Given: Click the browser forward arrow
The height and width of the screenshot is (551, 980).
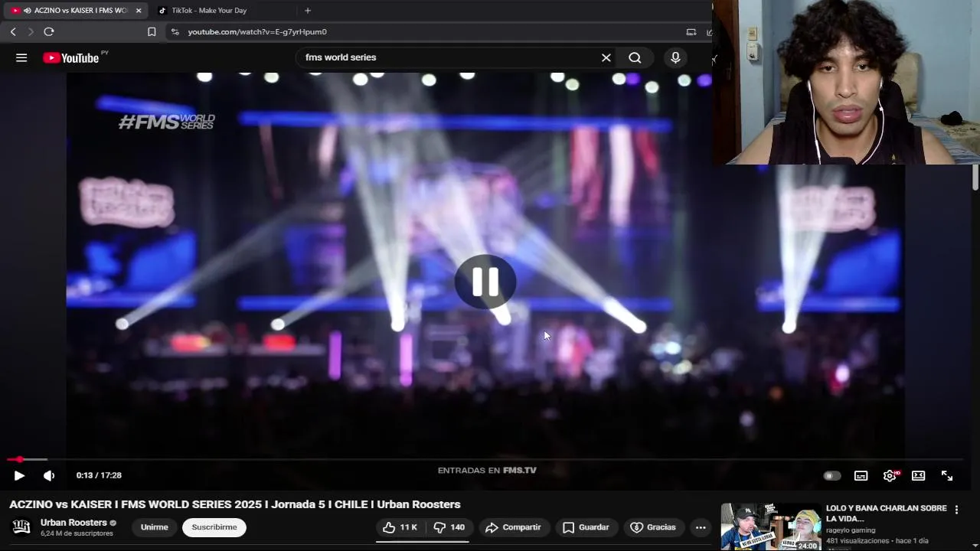Looking at the screenshot, I should tap(31, 31).
